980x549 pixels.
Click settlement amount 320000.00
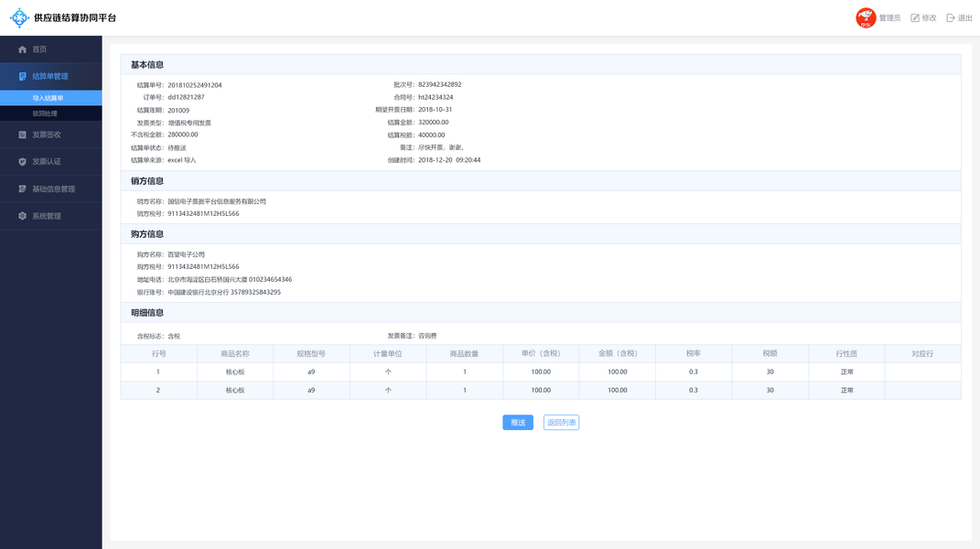point(433,123)
